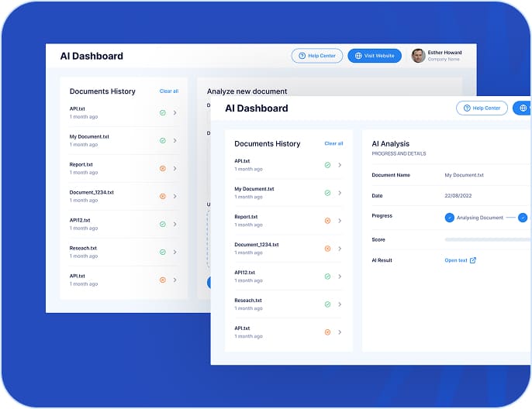Screen dimensions: 532x409
Task: Click the Open text link in AI Result
Action: point(456,260)
